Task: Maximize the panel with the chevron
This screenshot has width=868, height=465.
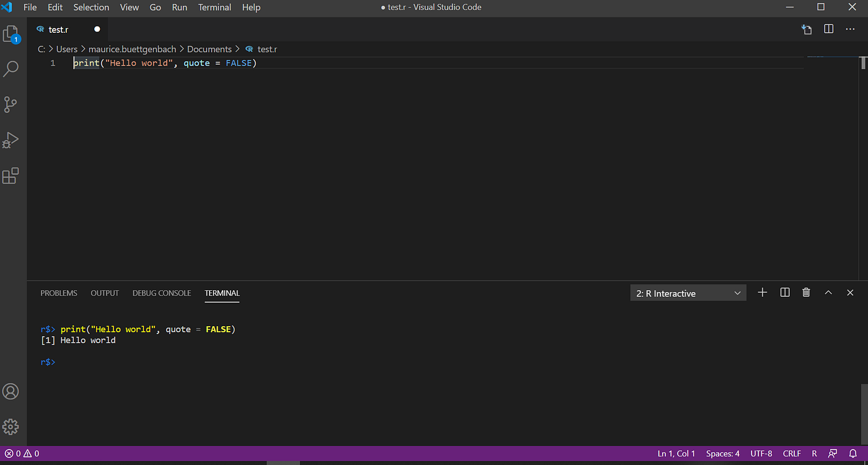Action: (828, 292)
